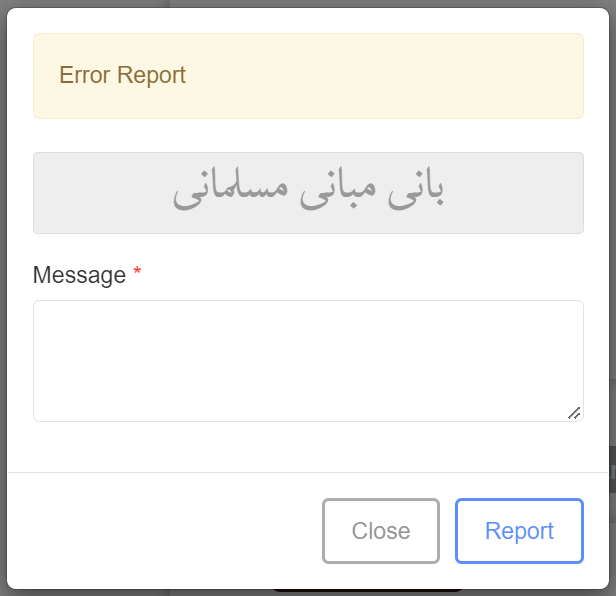Click the "Message" field label
616x596 pixels.
tap(79, 275)
